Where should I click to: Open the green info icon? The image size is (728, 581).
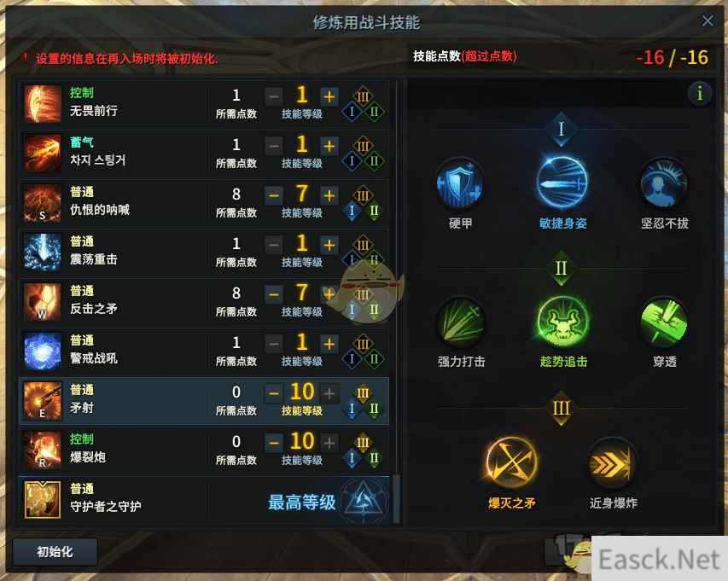[x=700, y=94]
